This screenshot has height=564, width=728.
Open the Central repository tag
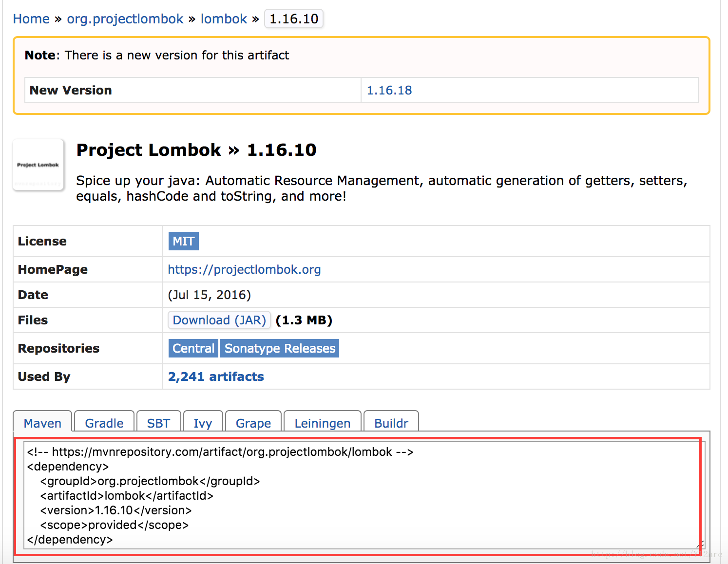pyautogui.click(x=193, y=348)
